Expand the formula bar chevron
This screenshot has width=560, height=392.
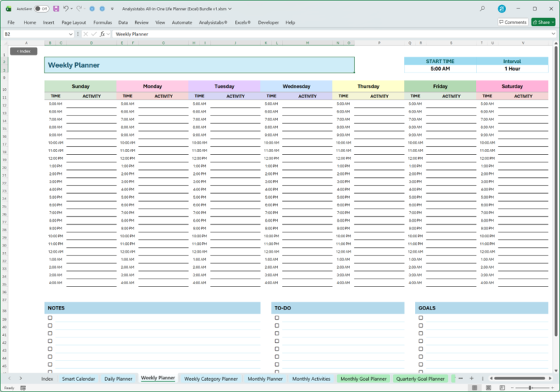pos(553,34)
